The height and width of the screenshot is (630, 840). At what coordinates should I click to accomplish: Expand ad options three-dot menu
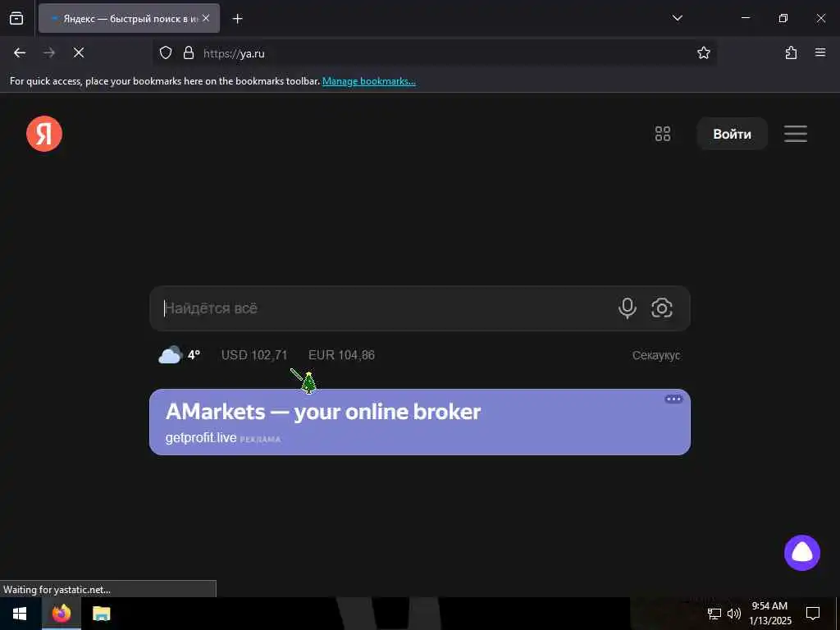click(673, 399)
